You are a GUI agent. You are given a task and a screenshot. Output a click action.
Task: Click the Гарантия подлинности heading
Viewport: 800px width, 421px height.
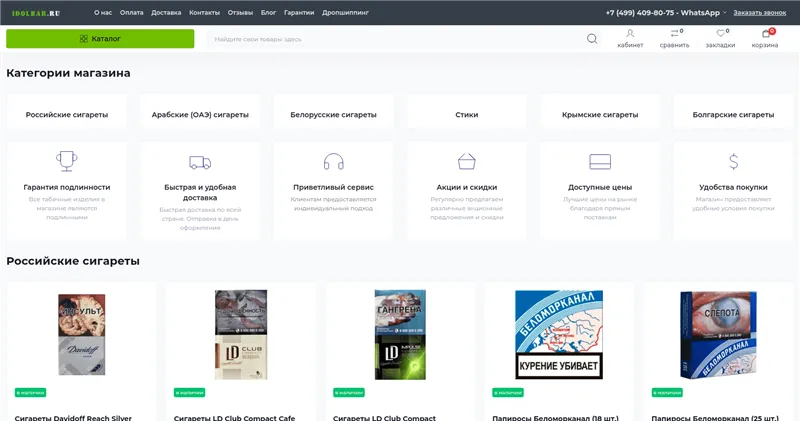point(67,187)
